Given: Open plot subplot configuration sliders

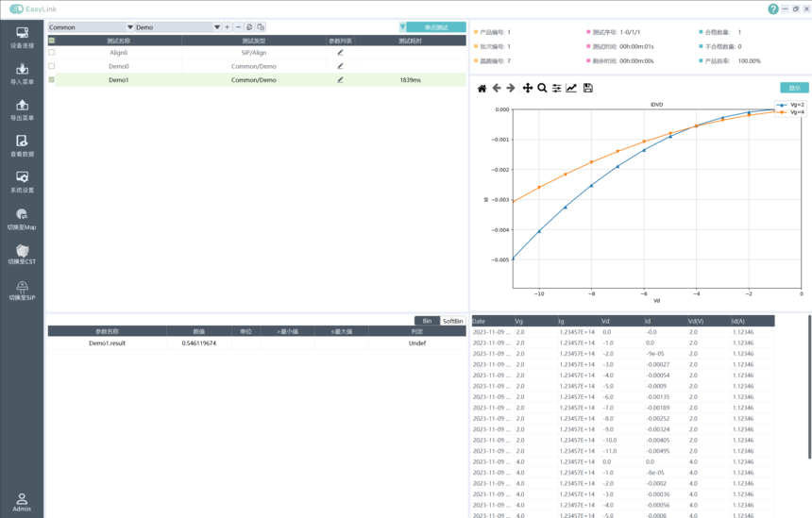Looking at the screenshot, I should point(557,88).
